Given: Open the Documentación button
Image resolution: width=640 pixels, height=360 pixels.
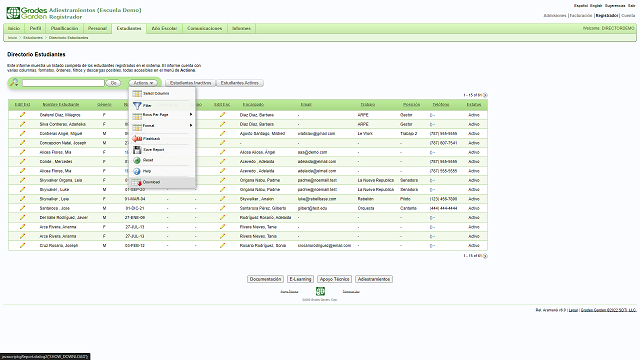Looking at the screenshot, I should coord(265,279).
